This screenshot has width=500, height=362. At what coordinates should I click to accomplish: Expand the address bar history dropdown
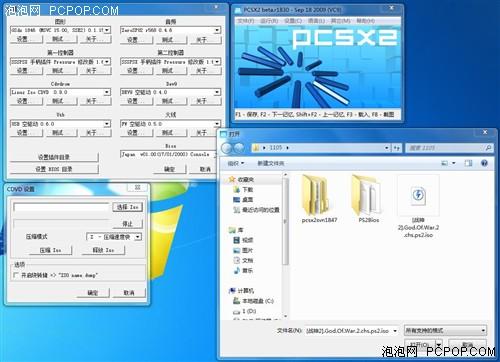click(x=387, y=148)
